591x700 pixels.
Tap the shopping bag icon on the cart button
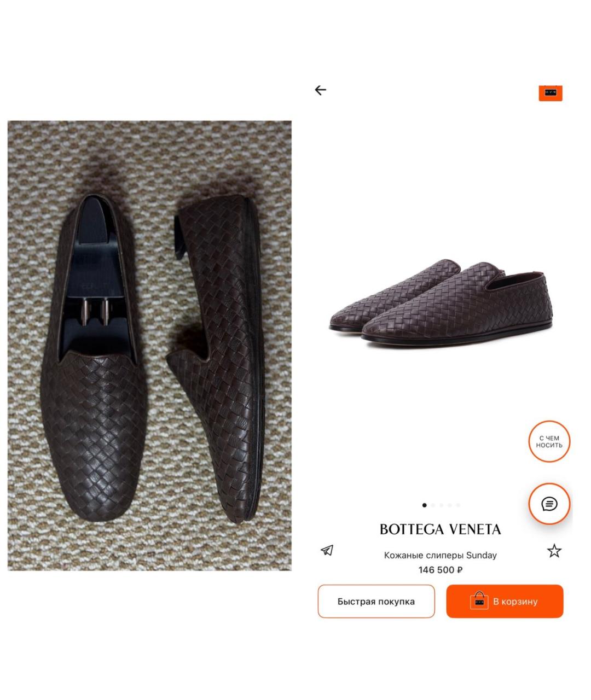(480, 600)
